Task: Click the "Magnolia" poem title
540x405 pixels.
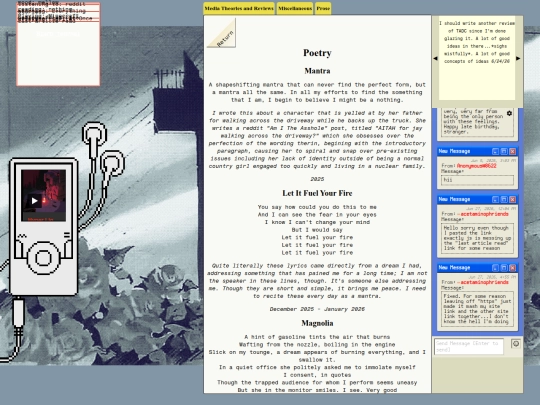Action: pyautogui.click(x=317, y=323)
